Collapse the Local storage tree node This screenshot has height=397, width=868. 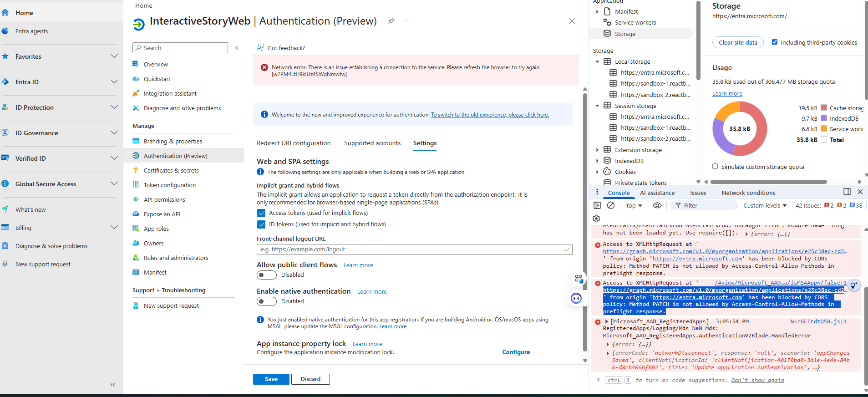[x=597, y=61]
